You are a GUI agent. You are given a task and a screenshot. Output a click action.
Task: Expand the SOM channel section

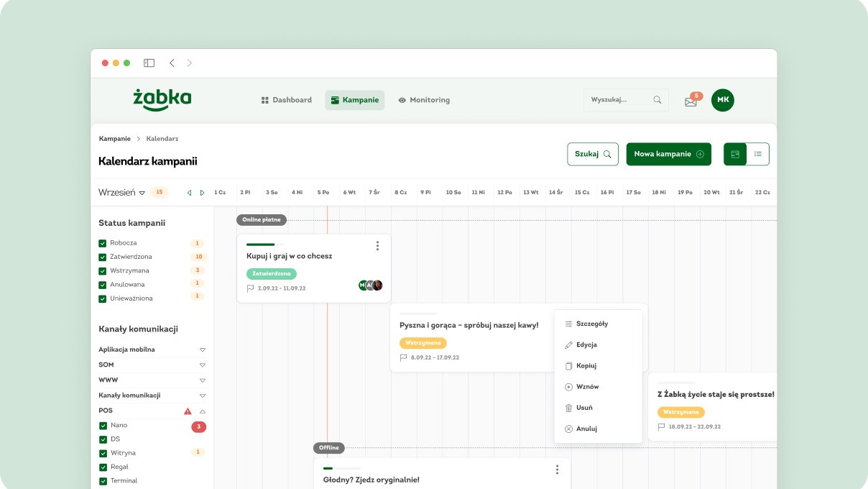(152, 365)
